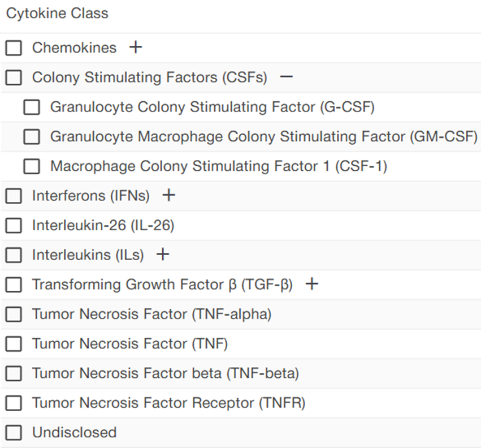Tick the Undisclosed checkbox
Screen dimensions: 481x448
pos(14,433)
